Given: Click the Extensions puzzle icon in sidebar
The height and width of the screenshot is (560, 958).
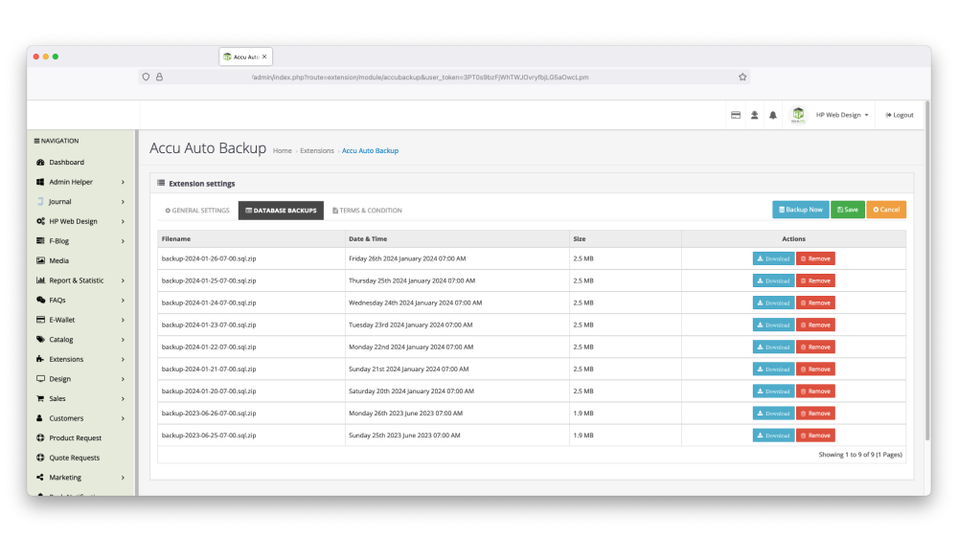Looking at the screenshot, I should coord(40,359).
